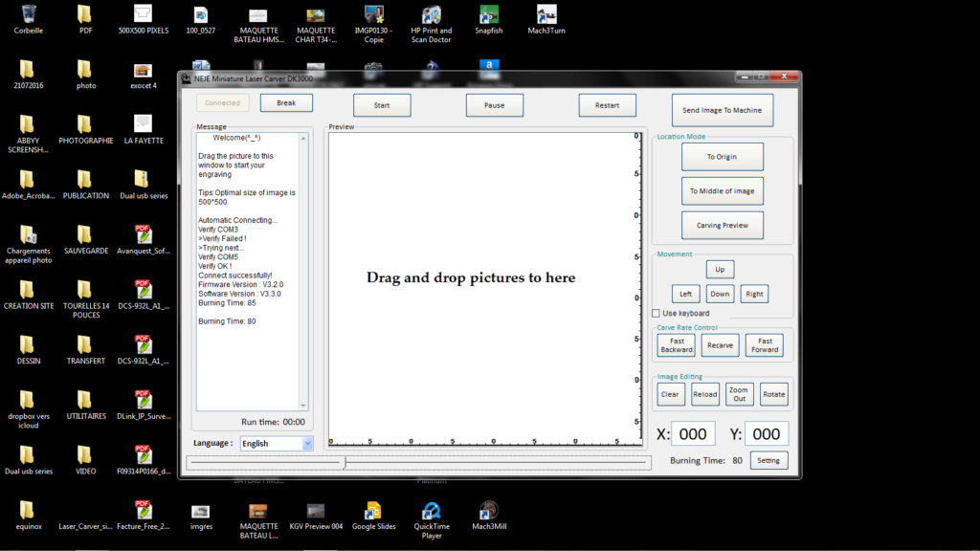Move the laser Down
This screenshot has width=980, height=551.
click(720, 294)
